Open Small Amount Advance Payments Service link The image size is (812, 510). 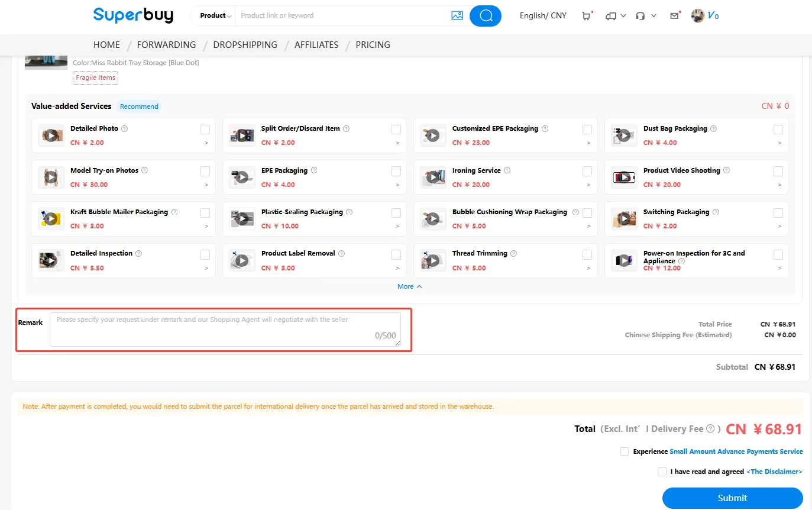[x=736, y=451]
